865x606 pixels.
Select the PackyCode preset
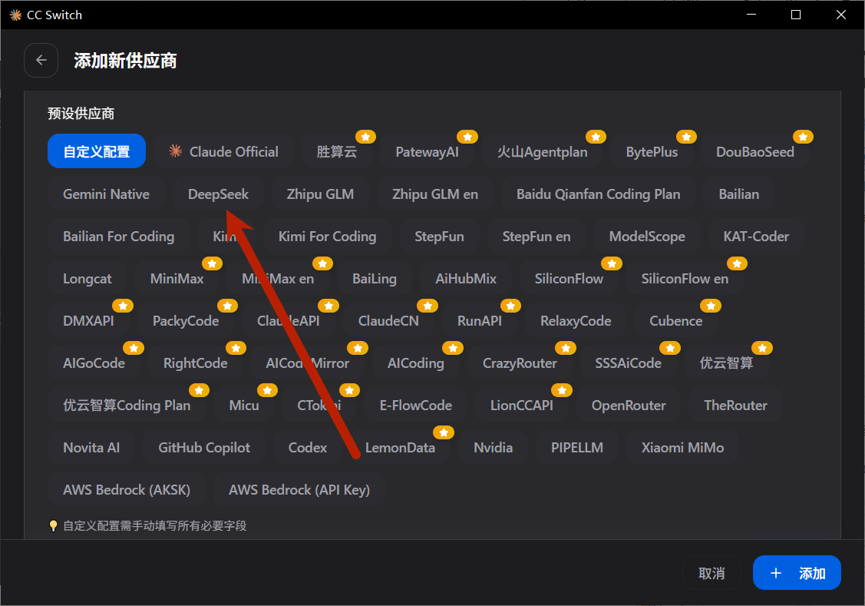185,320
